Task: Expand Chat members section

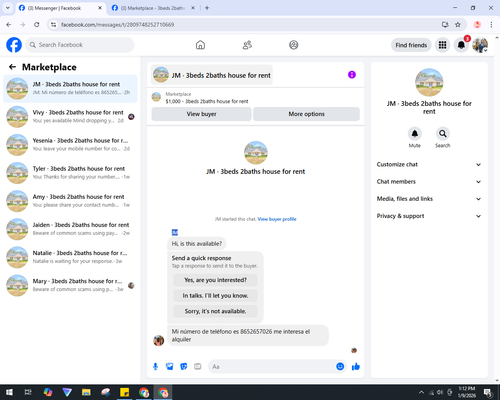Action: click(x=429, y=182)
